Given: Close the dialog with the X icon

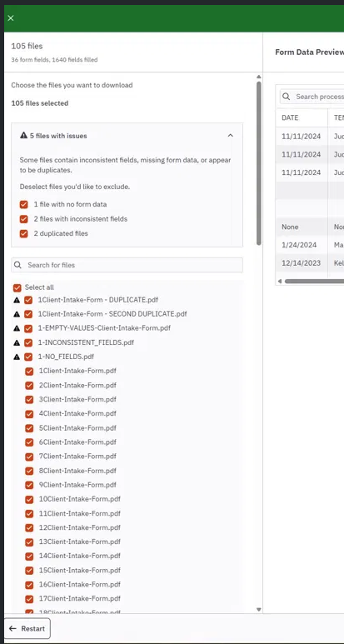Looking at the screenshot, I should click(x=11, y=17).
